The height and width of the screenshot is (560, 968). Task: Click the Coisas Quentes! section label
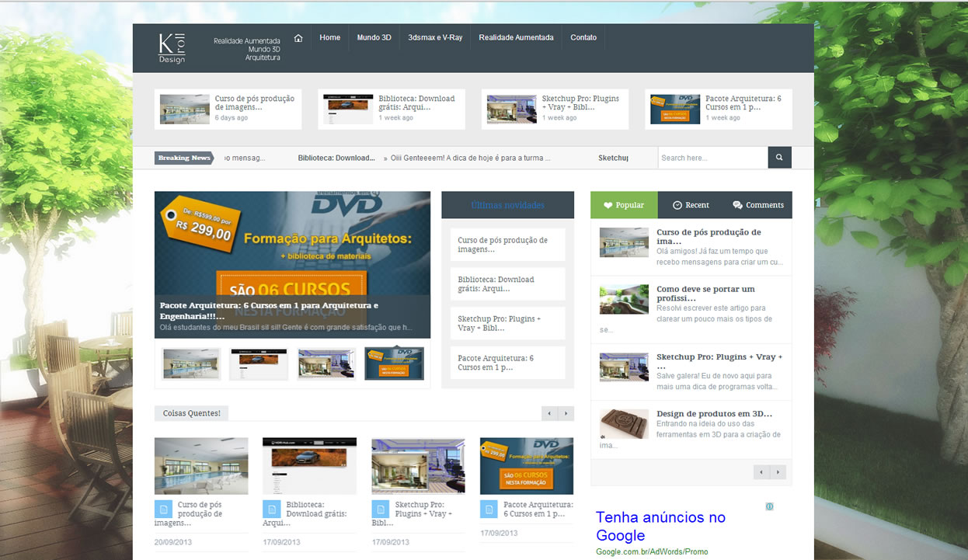click(191, 413)
